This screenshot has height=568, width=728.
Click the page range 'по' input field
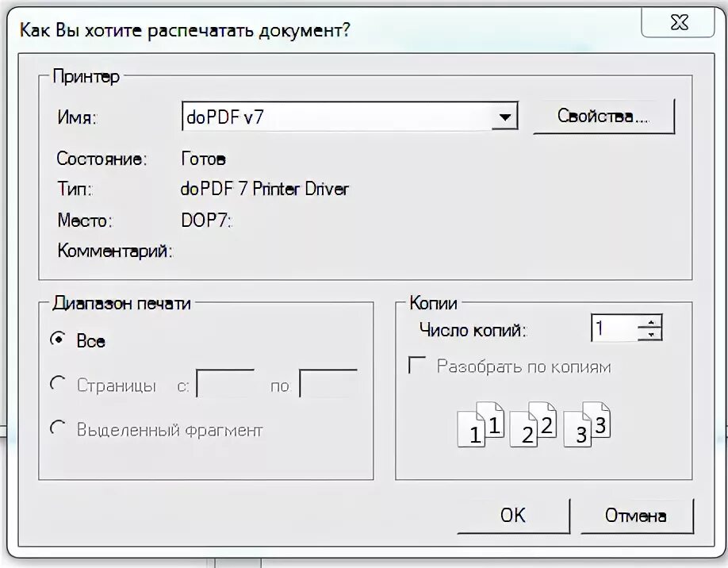point(328,384)
